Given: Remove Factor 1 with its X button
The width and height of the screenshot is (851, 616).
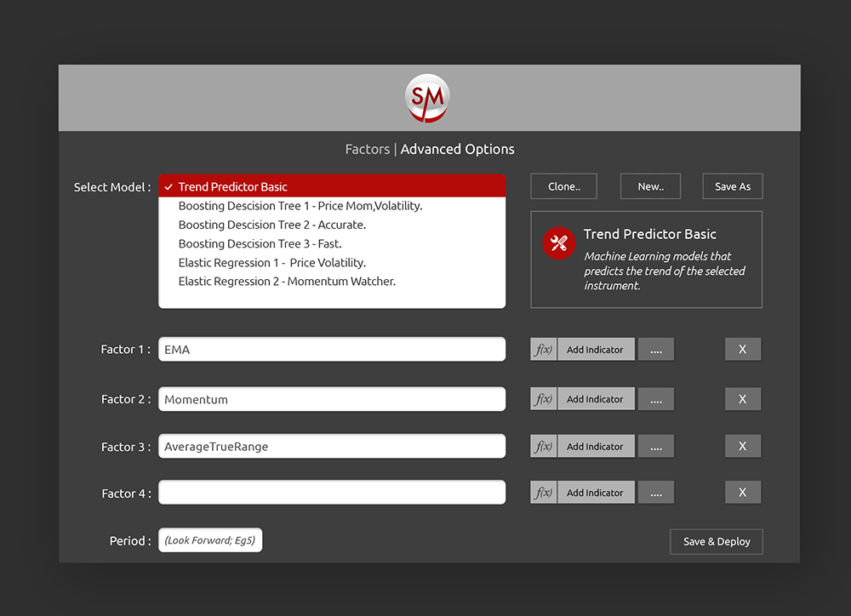Looking at the screenshot, I should point(742,350).
